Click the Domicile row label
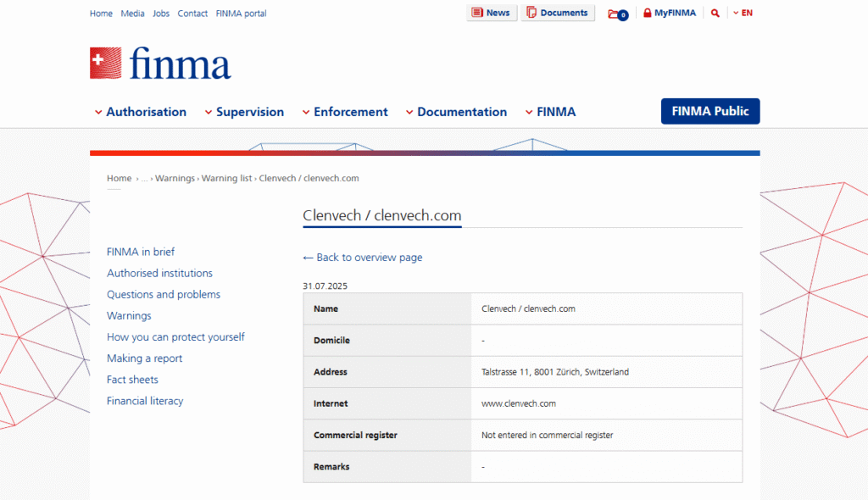The image size is (868, 500). [x=331, y=341]
